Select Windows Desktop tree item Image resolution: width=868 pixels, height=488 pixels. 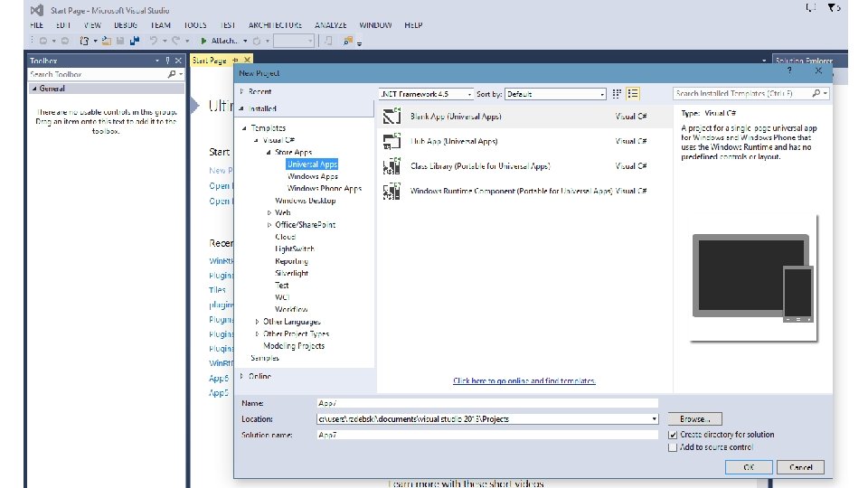point(306,201)
